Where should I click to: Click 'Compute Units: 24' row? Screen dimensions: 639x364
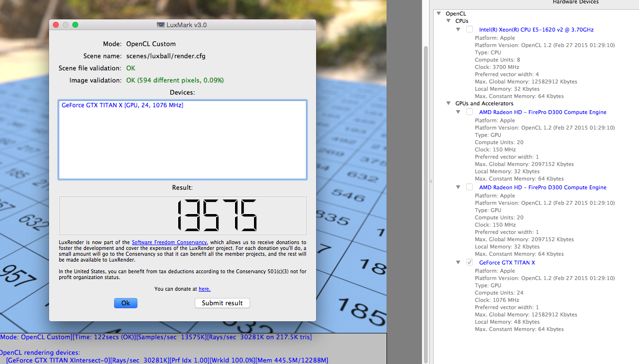click(499, 293)
